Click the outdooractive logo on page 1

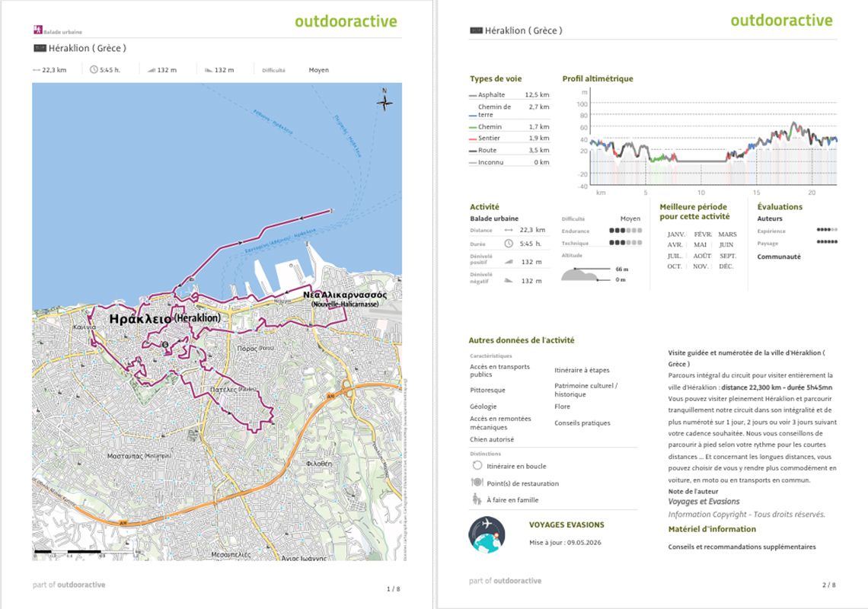[x=346, y=21]
